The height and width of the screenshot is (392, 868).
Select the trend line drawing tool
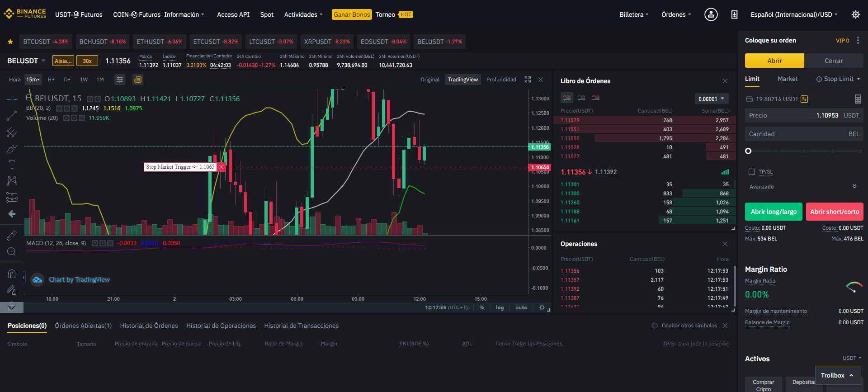[x=12, y=116]
